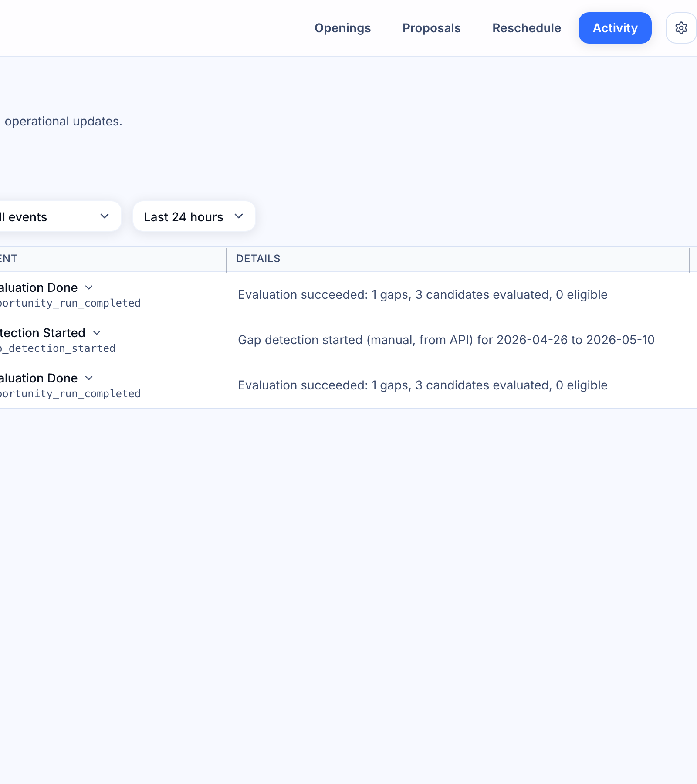Expand the Detection Started row chevron
The image size is (697, 784).
pos(97,333)
